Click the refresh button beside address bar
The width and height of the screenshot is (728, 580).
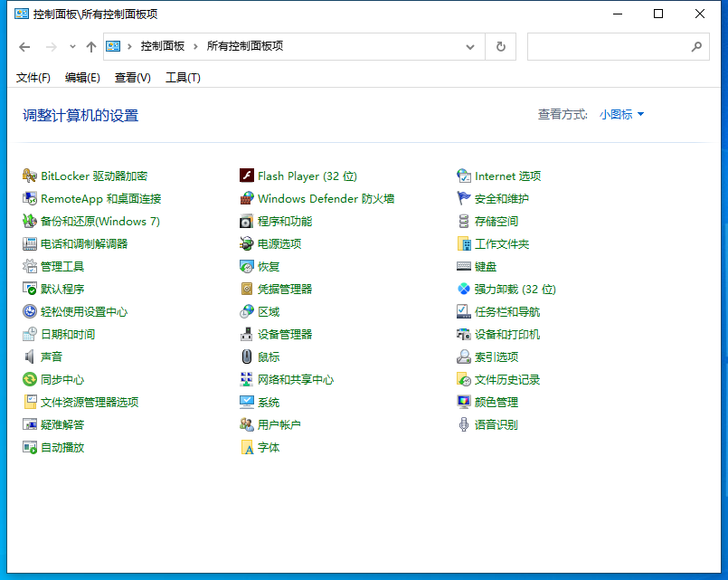click(500, 47)
